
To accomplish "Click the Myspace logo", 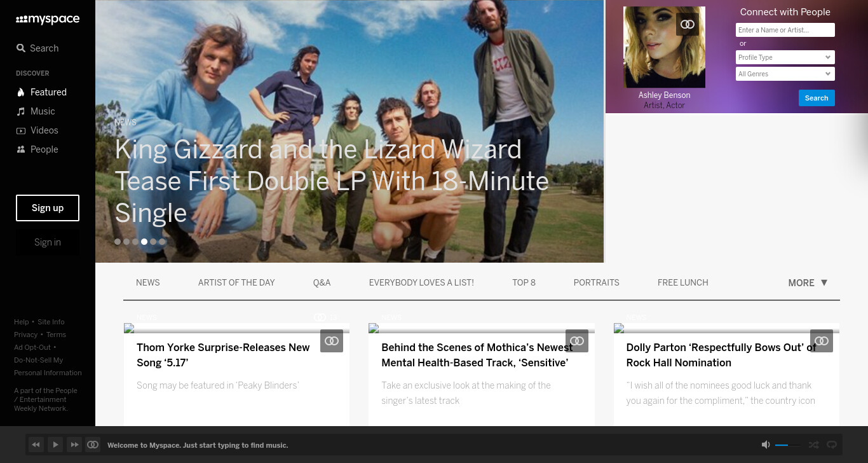I will tap(48, 20).
